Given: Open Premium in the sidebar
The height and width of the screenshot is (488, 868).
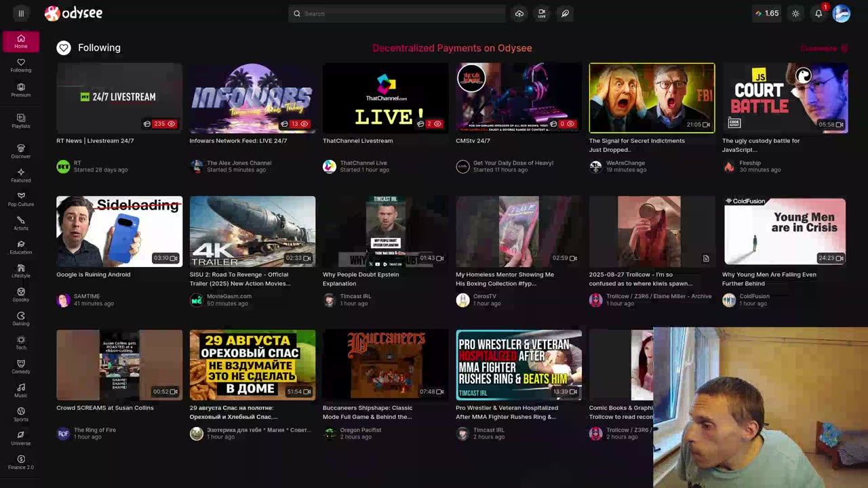Looking at the screenshot, I should click(21, 90).
